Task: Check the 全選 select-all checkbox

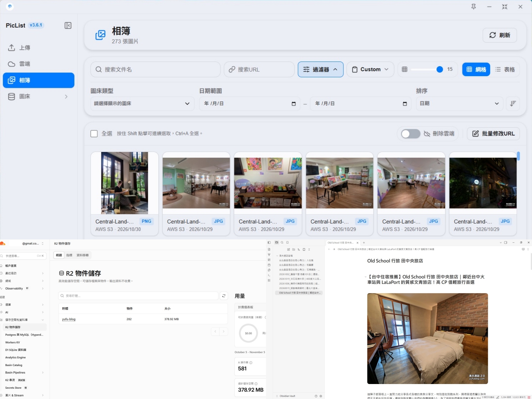Action: pyautogui.click(x=94, y=134)
